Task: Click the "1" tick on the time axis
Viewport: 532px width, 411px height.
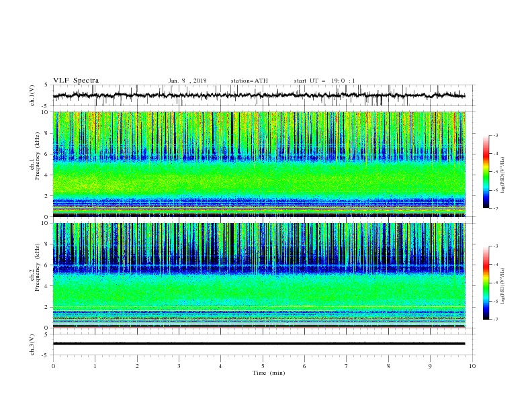Action: tap(95, 366)
